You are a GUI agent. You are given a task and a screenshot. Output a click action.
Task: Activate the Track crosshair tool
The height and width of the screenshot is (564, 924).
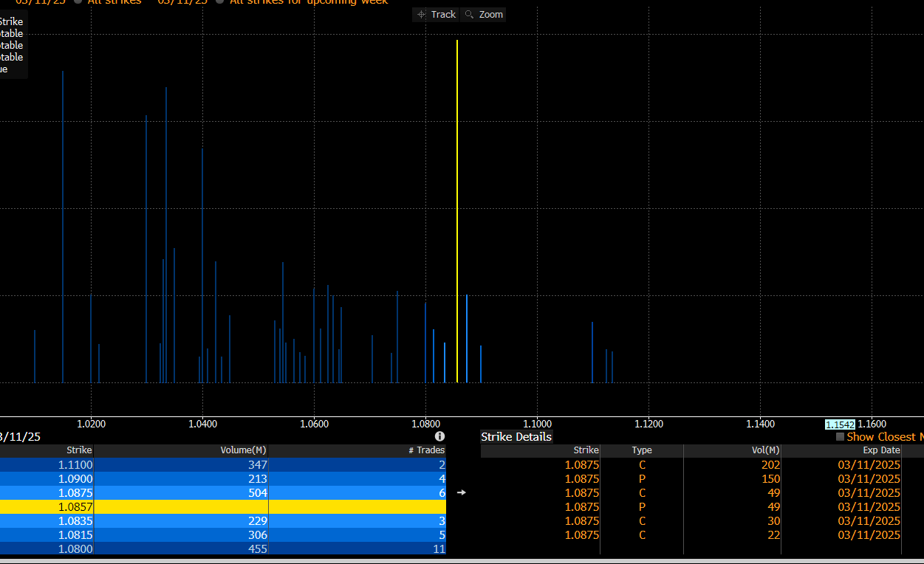pos(437,15)
